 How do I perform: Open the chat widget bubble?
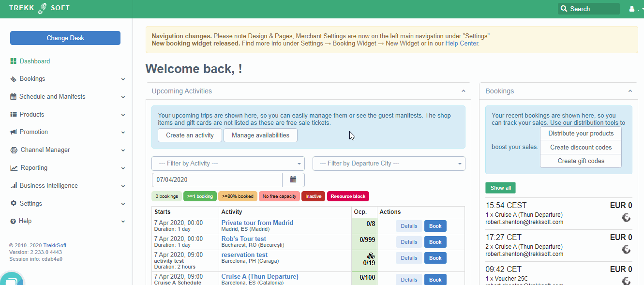click(x=12, y=280)
